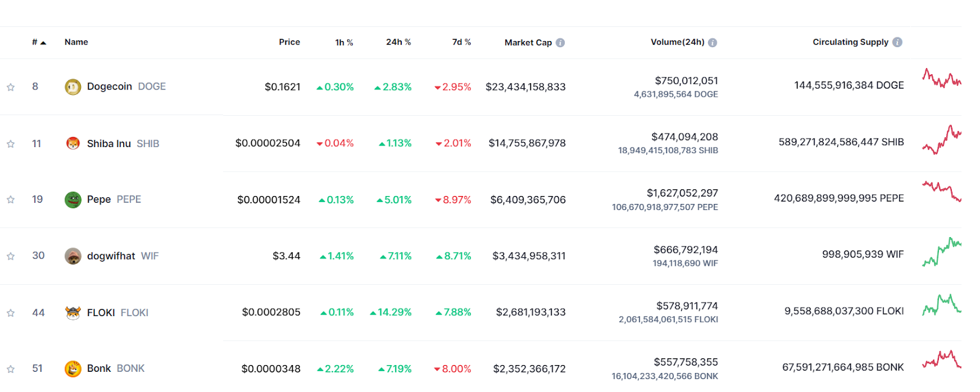Sort table by Circulating Supply column

click(850, 42)
